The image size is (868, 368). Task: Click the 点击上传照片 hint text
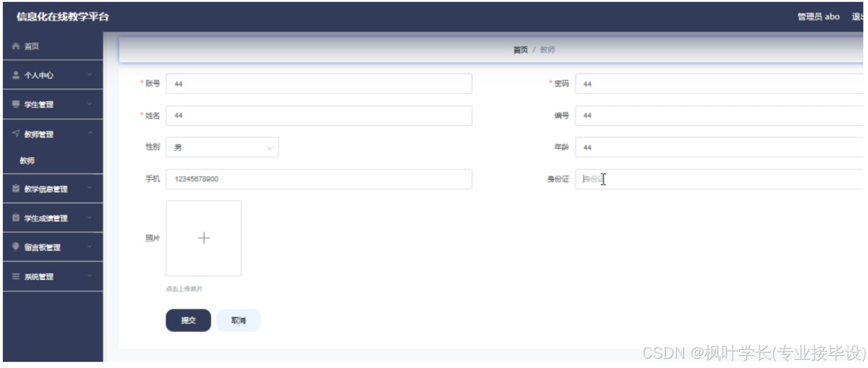point(184,289)
